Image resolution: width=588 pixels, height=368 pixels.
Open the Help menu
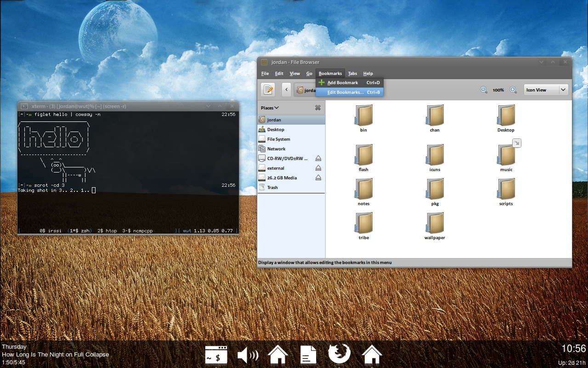(368, 74)
